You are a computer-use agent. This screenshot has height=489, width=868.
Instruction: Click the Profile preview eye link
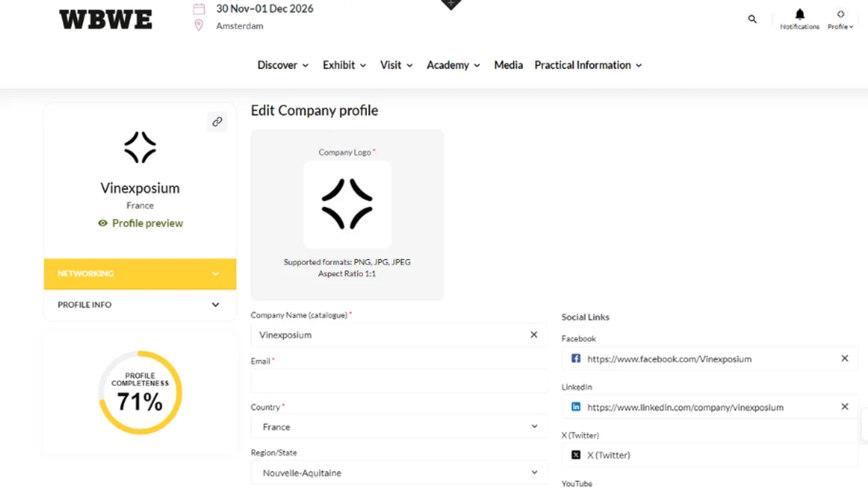point(140,223)
